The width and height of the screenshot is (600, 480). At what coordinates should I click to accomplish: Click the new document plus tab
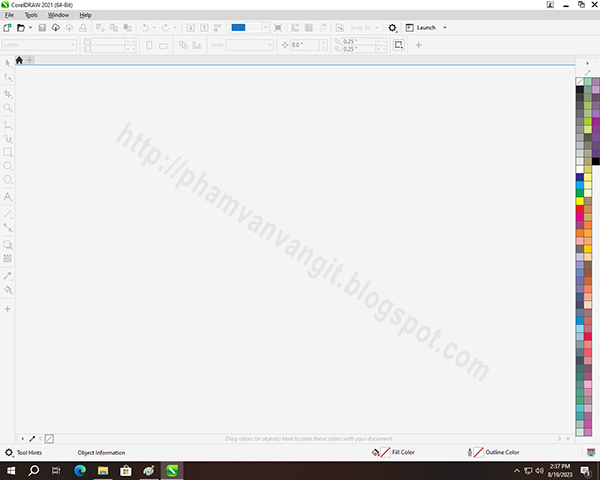[29, 60]
